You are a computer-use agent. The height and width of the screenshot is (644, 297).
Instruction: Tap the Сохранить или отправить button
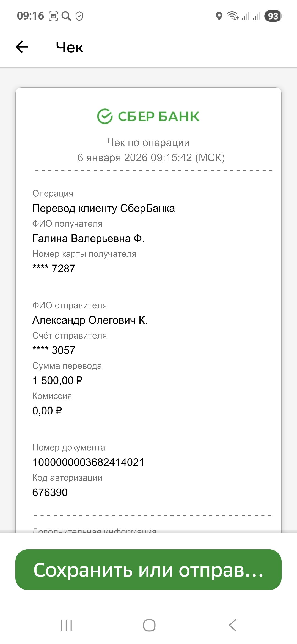(148, 570)
